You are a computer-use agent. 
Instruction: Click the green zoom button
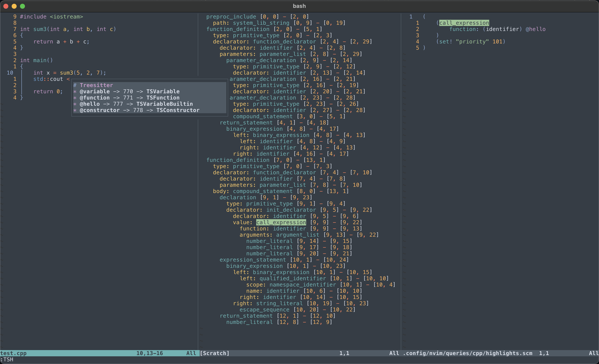coord(22,6)
